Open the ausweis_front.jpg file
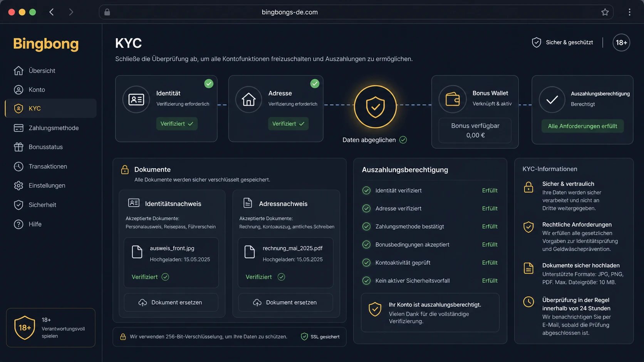This screenshot has width=644, height=362. (171, 263)
